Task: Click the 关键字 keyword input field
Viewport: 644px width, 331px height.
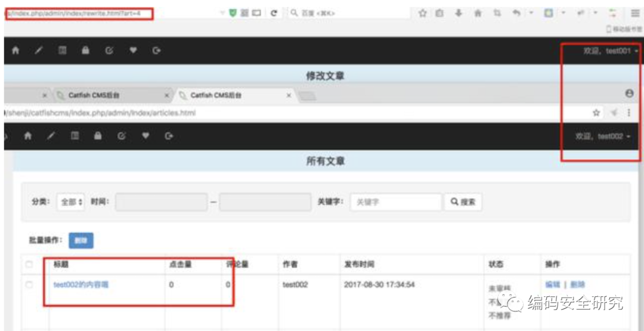Action: [x=396, y=202]
